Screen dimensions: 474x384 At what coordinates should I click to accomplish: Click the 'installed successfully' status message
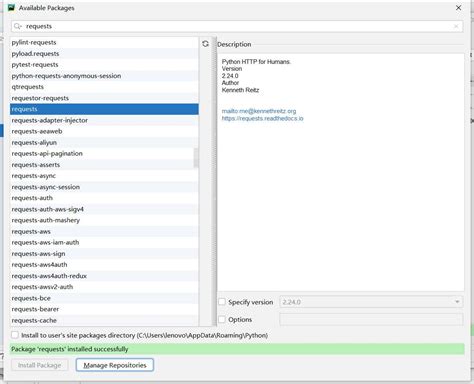coord(237,349)
